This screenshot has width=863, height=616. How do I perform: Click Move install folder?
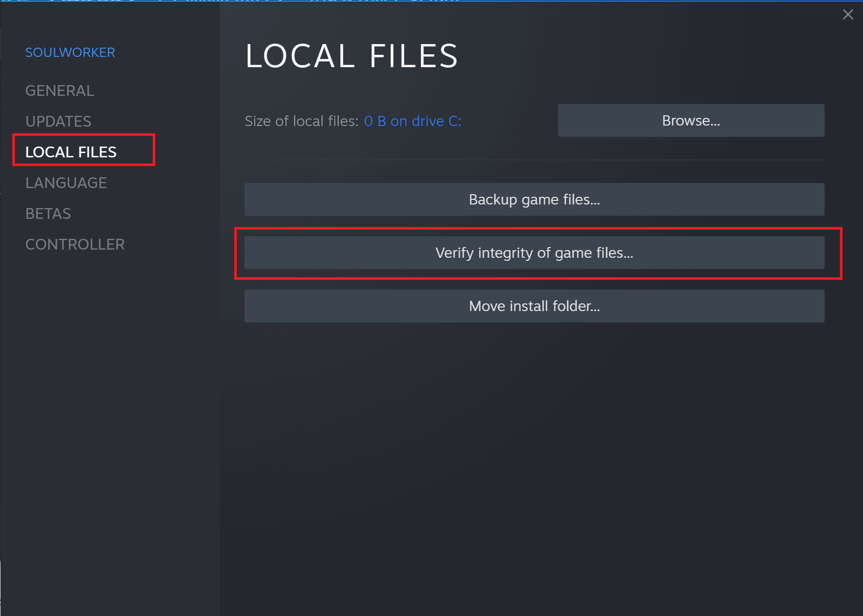coord(534,306)
